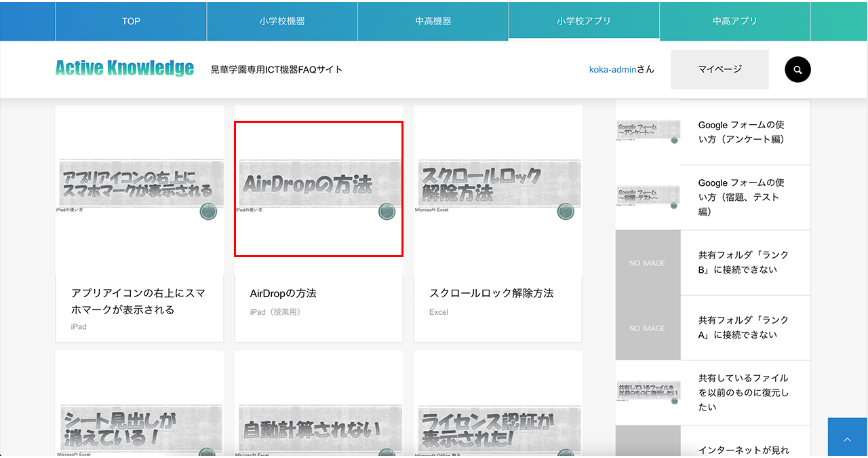The image size is (868, 458).
Task: Open the koka-admin user link
Action: tap(612, 69)
